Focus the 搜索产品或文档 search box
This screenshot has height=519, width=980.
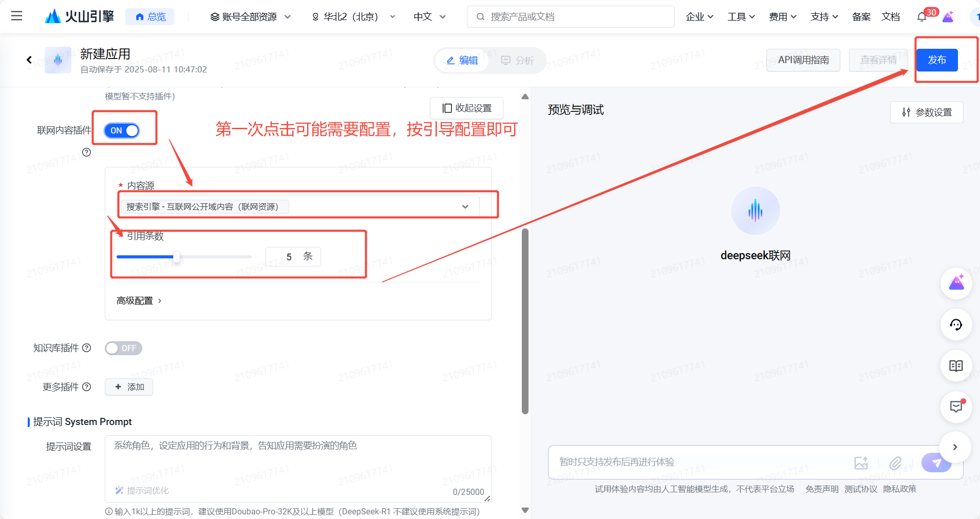coord(571,17)
